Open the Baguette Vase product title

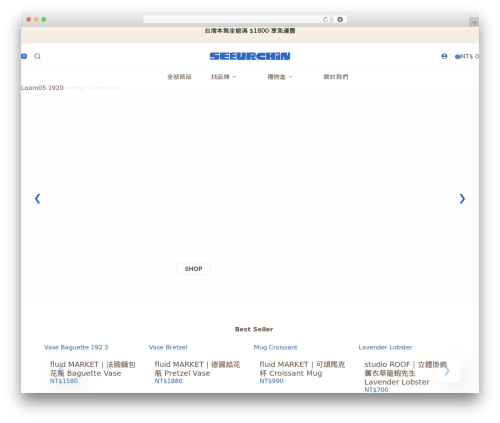click(x=93, y=369)
